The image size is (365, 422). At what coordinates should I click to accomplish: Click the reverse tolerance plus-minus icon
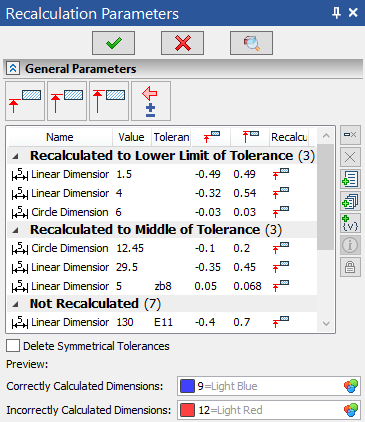pos(151,101)
